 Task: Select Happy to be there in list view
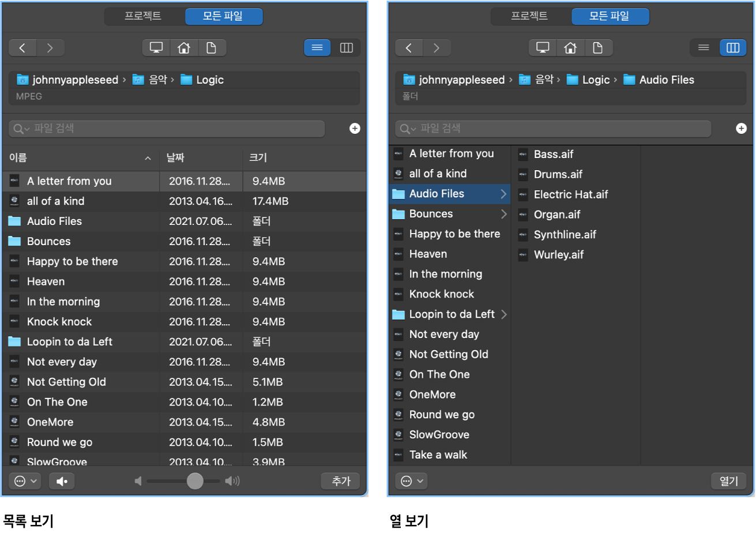coord(185,261)
